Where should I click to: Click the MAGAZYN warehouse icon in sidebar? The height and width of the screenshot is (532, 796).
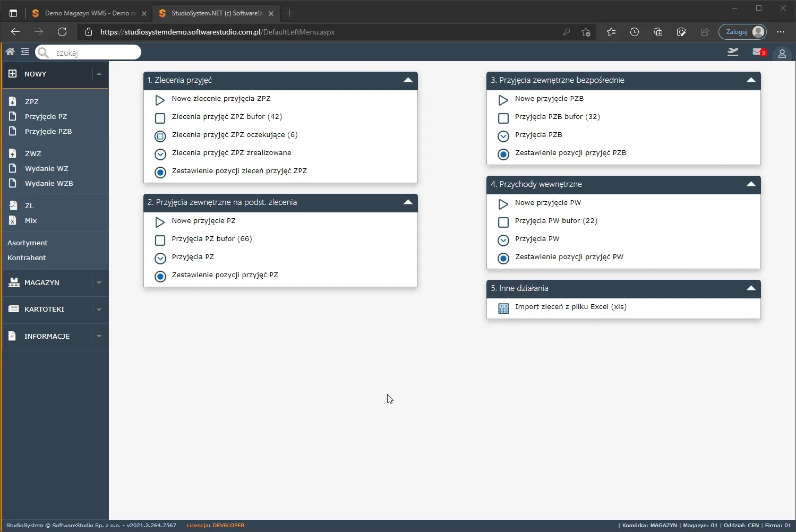(x=14, y=282)
